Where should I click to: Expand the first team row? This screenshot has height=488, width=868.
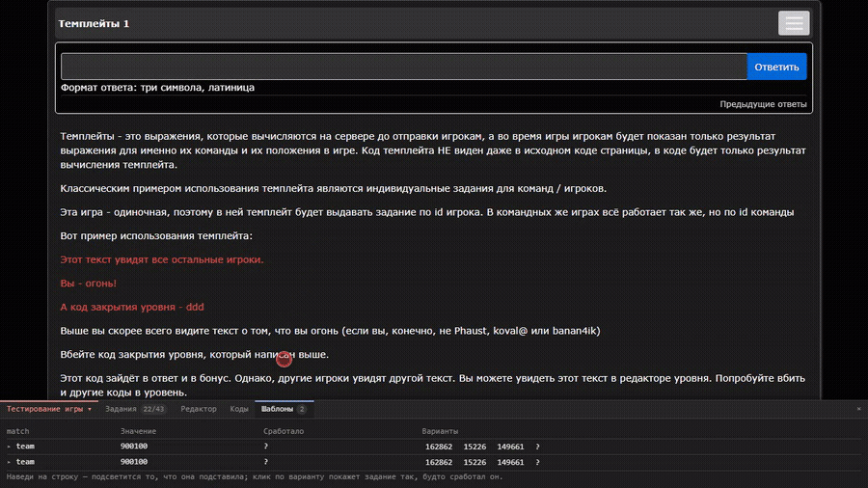coord(9,447)
